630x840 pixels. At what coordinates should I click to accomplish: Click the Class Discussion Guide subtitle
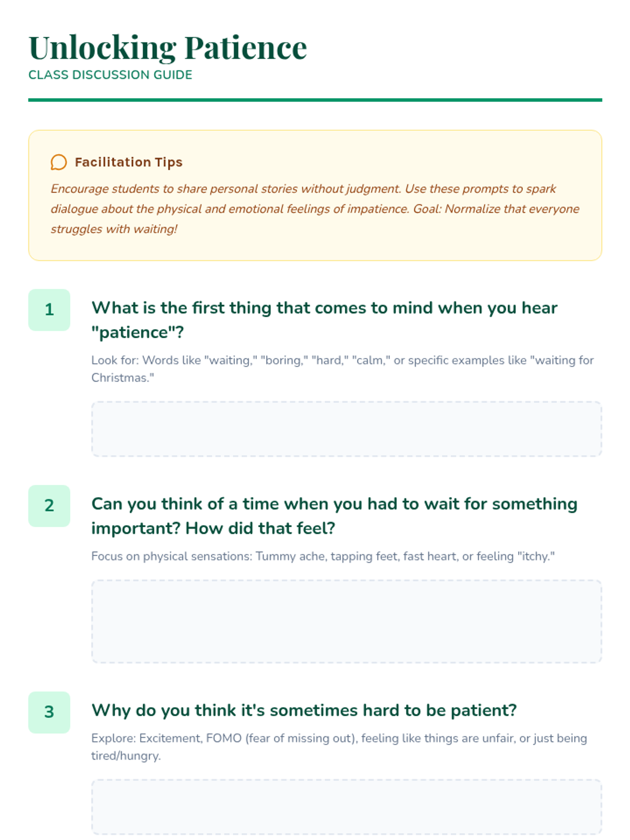tap(110, 75)
